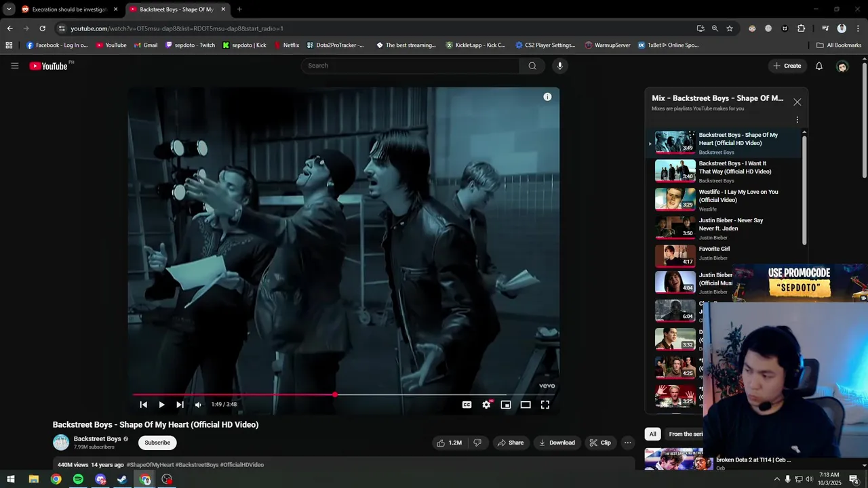
Task: Bookmark this page with star icon
Action: tap(730, 28)
